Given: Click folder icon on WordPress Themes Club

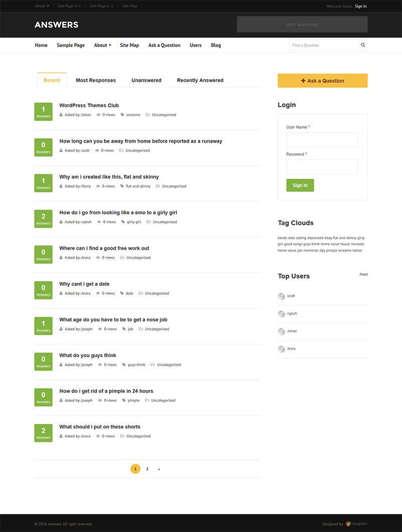Looking at the screenshot, I should [x=148, y=115].
